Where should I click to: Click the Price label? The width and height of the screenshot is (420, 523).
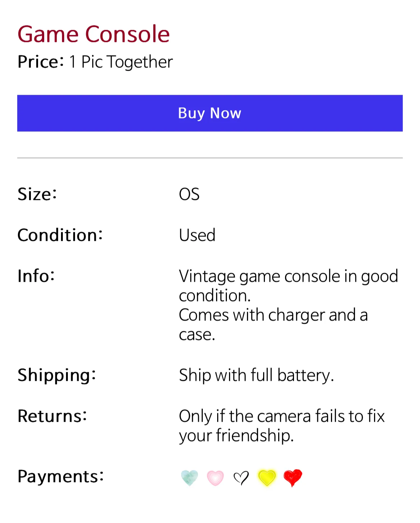(x=41, y=62)
